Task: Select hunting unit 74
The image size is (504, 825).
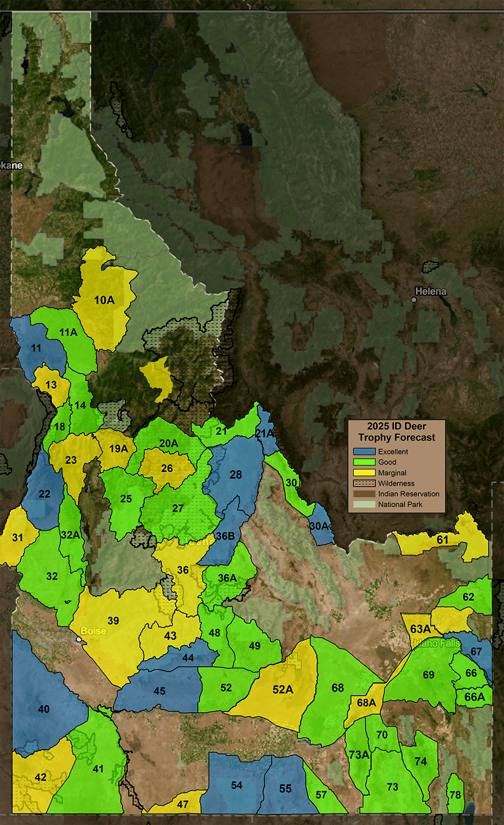Action: click(420, 762)
